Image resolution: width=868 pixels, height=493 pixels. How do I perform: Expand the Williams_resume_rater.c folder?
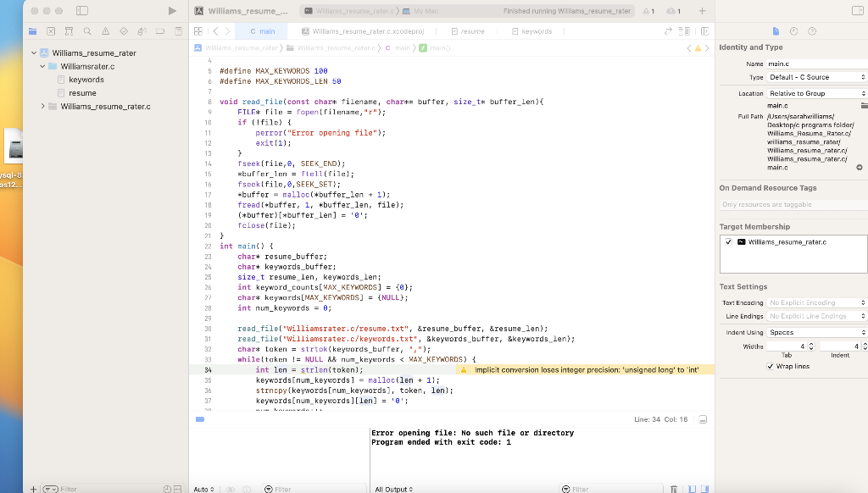tap(42, 106)
